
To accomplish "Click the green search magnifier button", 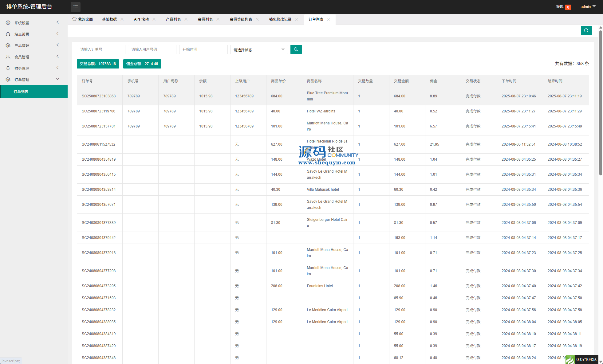I will coord(296,49).
